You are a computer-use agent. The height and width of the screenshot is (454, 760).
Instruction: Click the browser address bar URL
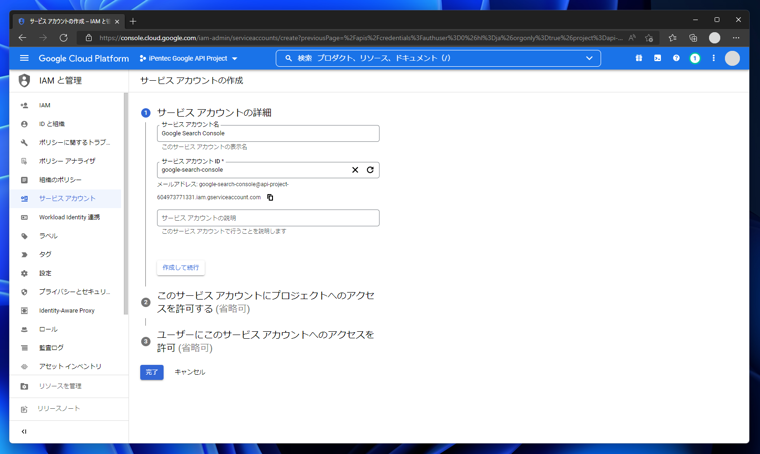[361, 38]
